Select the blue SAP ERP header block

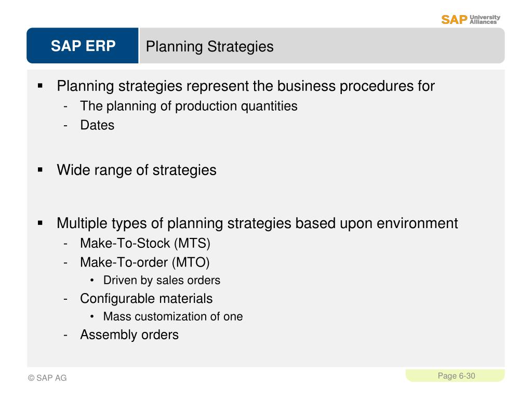(83, 46)
